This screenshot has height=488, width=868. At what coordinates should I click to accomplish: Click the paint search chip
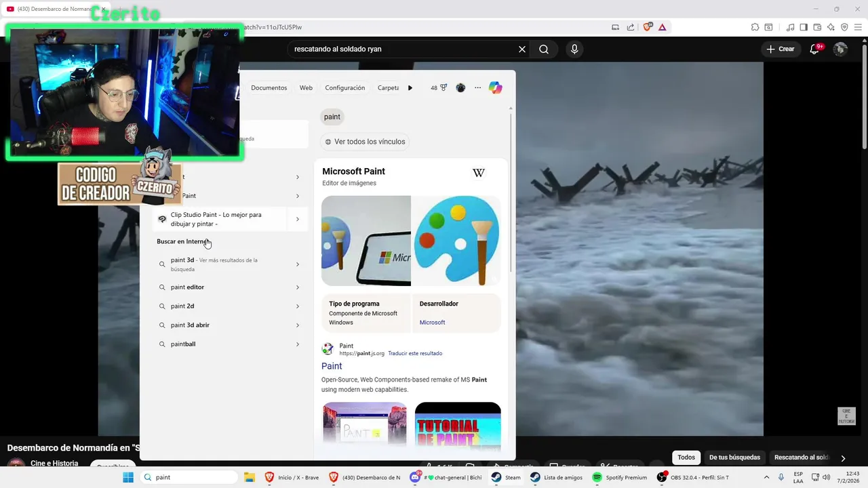[332, 117]
